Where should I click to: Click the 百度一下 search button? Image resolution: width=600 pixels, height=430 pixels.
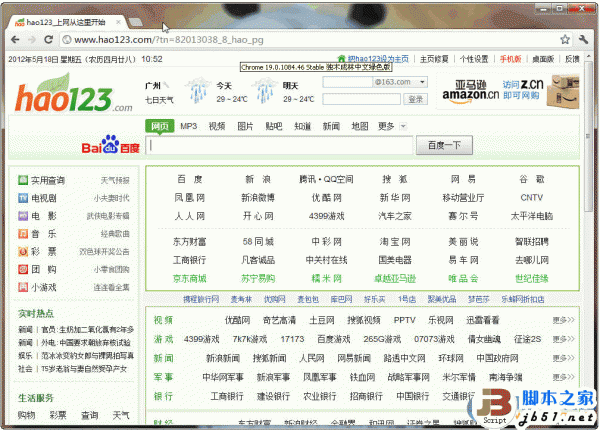(444, 145)
